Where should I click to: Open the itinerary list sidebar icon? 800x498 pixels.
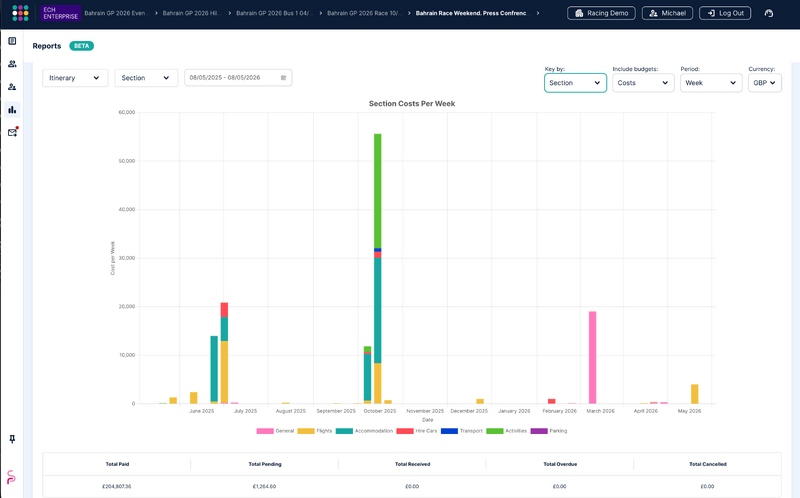[12, 41]
